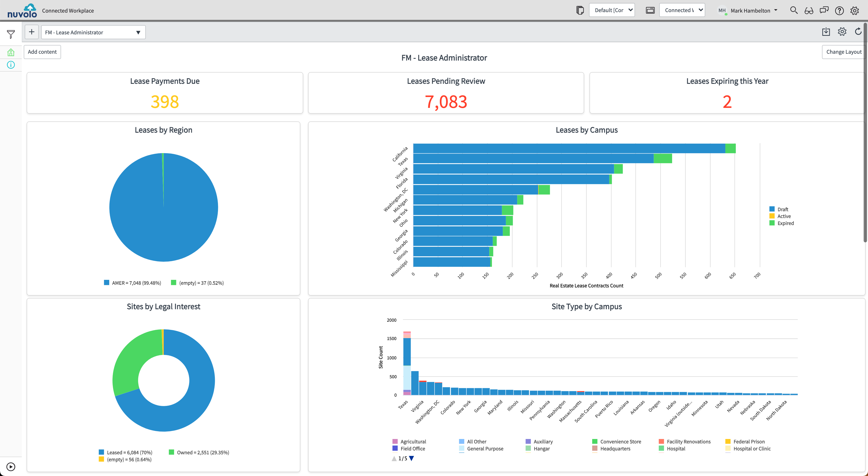Toggle the Expired series in campus legend
The height and width of the screenshot is (476, 868).
click(x=785, y=223)
